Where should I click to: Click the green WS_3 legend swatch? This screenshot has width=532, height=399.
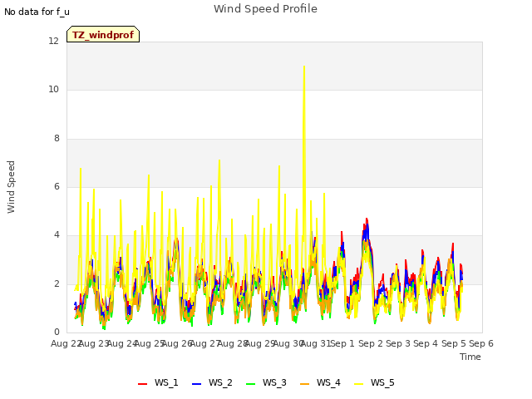click(x=251, y=384)
